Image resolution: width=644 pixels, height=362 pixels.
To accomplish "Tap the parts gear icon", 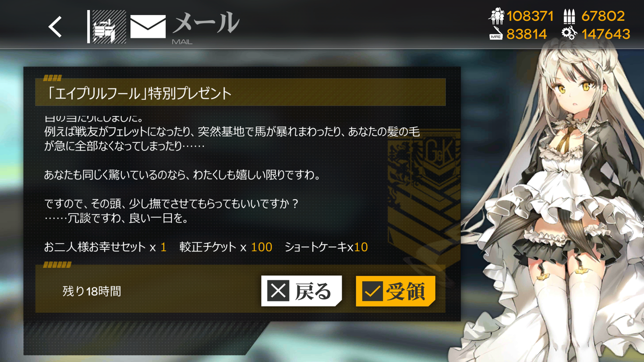I will pyautogui.click(x=569, y=34).
